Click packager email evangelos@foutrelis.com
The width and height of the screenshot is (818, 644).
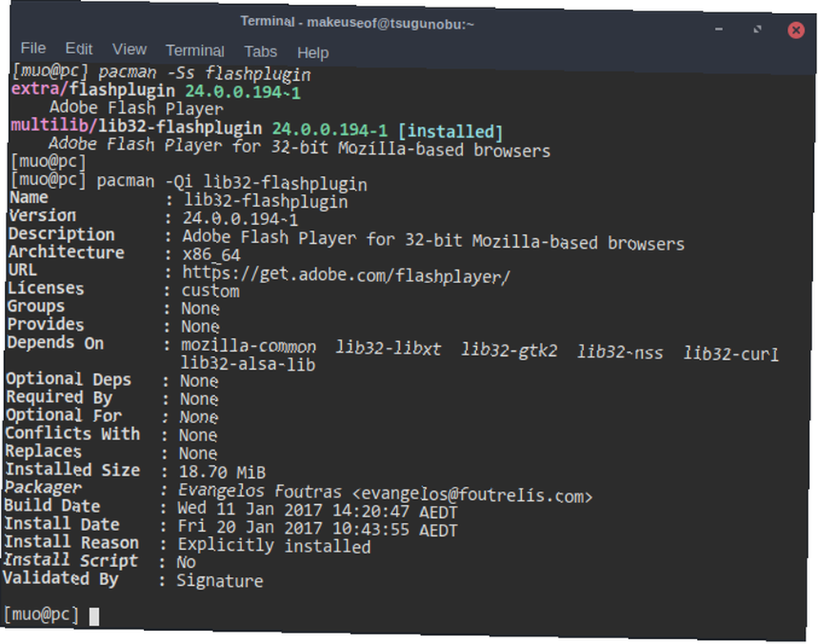coord(472,495)
